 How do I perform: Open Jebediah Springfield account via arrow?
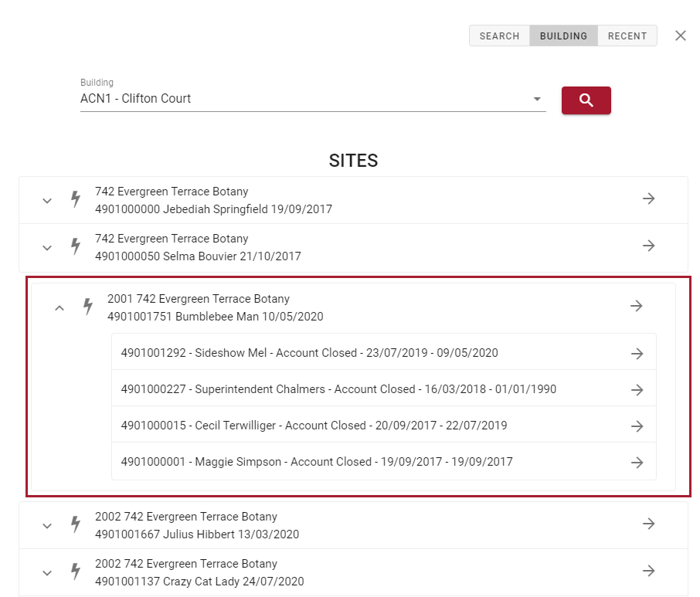(649, 198)
